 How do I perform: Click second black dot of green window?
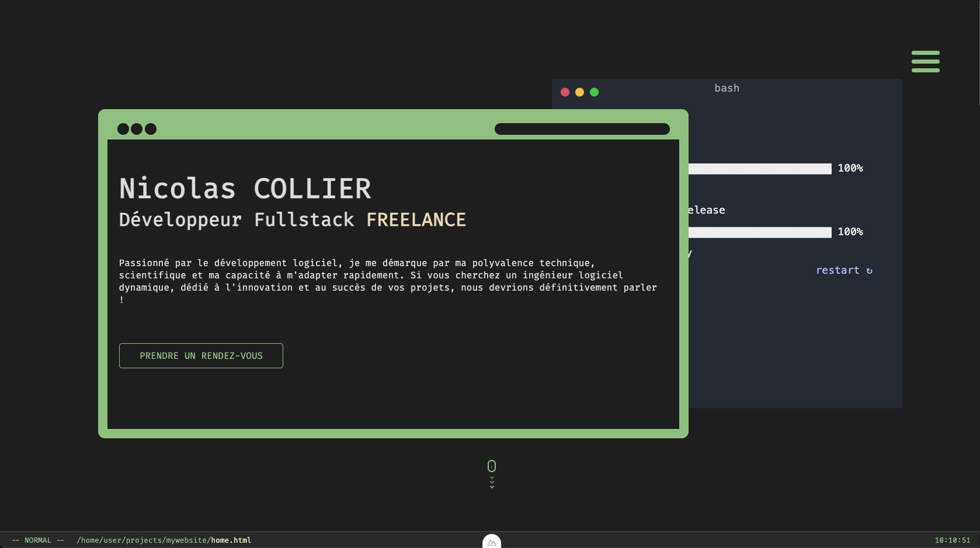click(x=137, y=129)
